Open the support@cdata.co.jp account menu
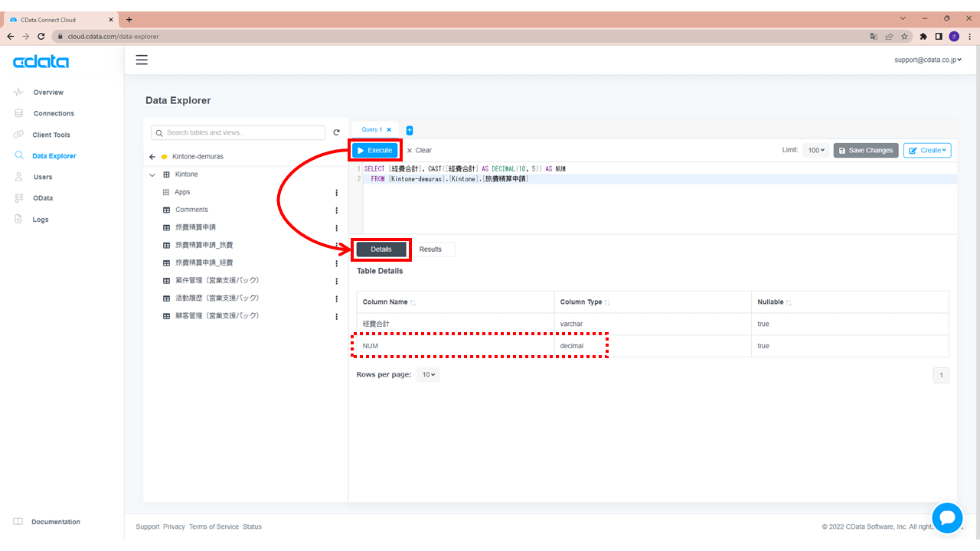This screenshot has width=980, height=551. point(928,60)
